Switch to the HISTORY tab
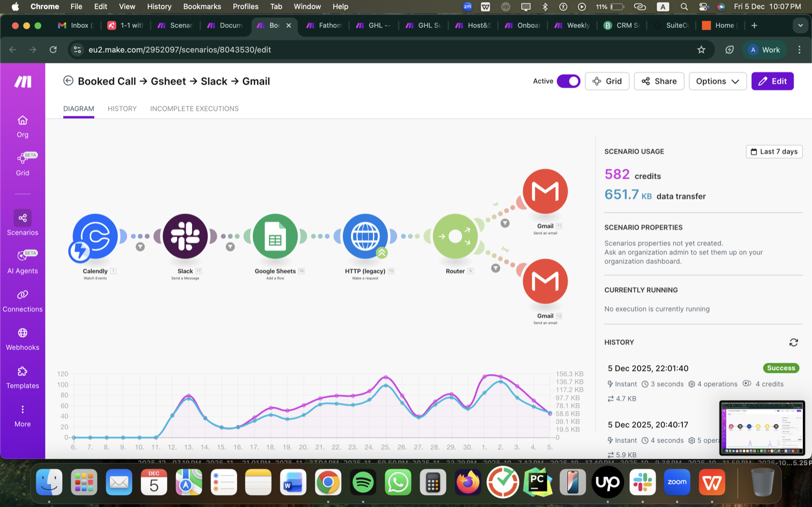Image resolution: width=812 pixels, height=507 pixels. point(122,109)
